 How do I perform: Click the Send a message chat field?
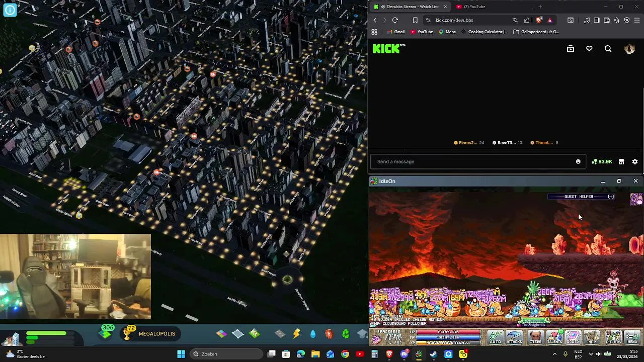pos(478,161)
